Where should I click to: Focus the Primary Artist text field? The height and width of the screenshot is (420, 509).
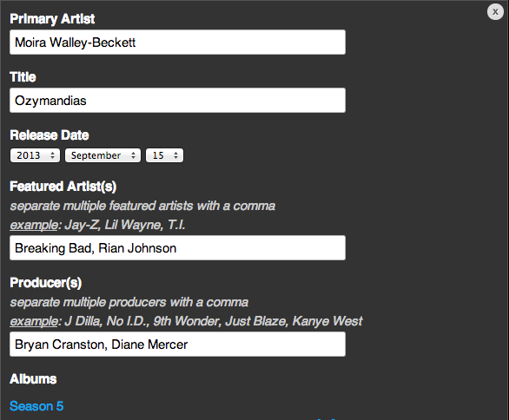(x=177, y=43)
